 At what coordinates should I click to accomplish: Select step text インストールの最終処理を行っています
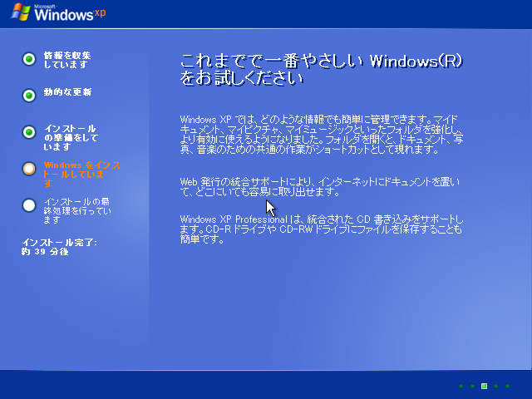(x=77, y=210)
